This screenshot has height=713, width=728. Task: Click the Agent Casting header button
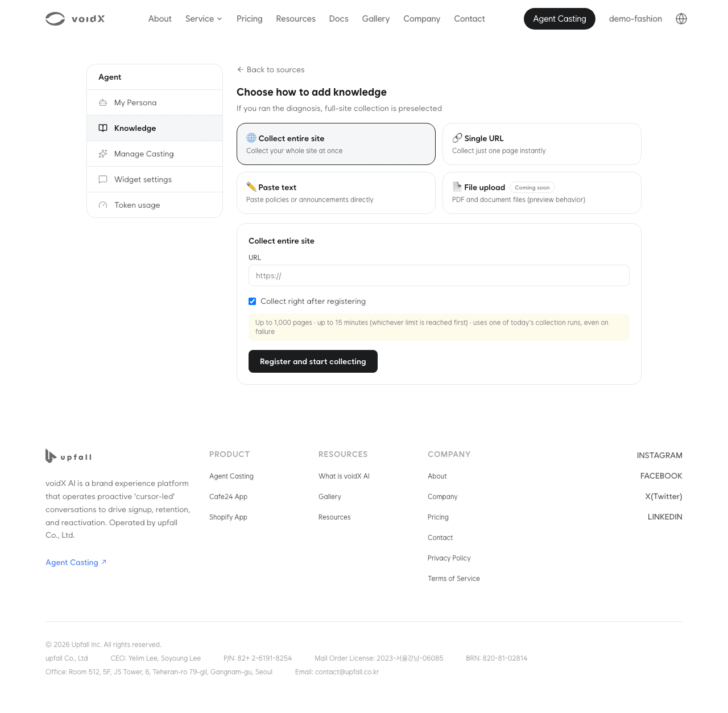(560, 19)
